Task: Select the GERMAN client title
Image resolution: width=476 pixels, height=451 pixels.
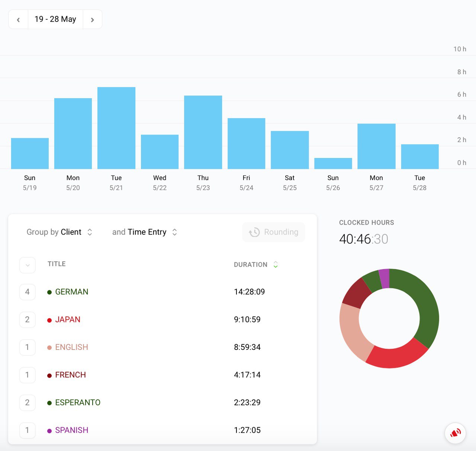Action: [72, 292]
